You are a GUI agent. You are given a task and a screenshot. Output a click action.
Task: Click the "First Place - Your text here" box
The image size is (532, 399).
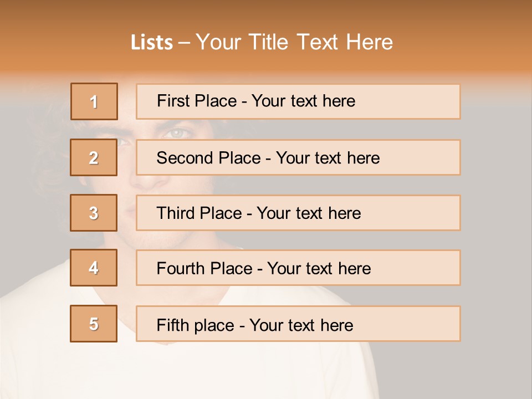pos(298,101)
